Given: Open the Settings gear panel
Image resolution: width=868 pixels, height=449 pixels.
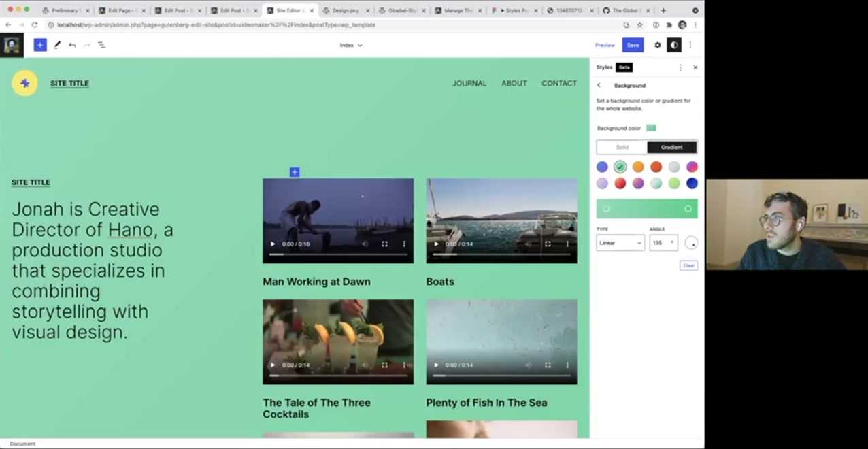Looking at the screenshot, I should [x=657, y=45].
